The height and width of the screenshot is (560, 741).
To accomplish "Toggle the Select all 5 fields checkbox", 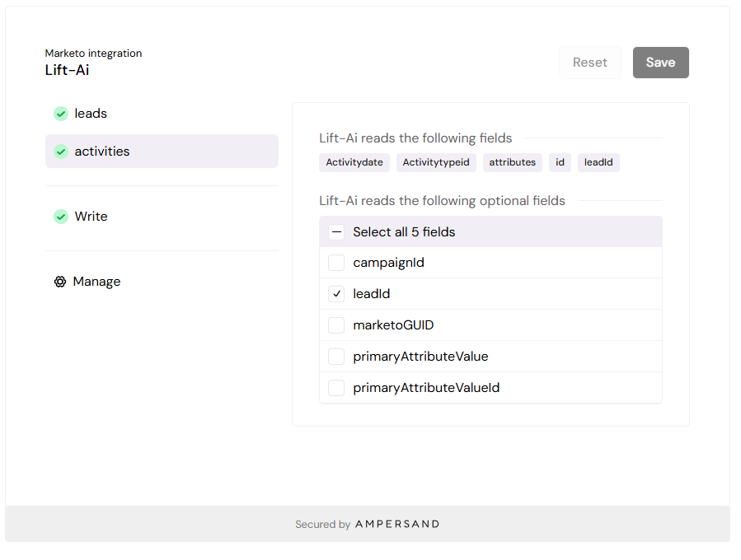I will pyautogui.click(x=336, y=232).
